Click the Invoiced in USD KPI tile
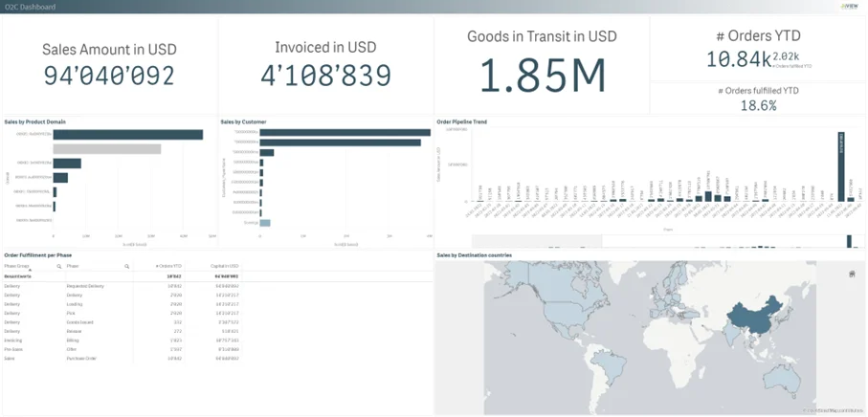This screenshot has height=417, width=868. point(325,65)
